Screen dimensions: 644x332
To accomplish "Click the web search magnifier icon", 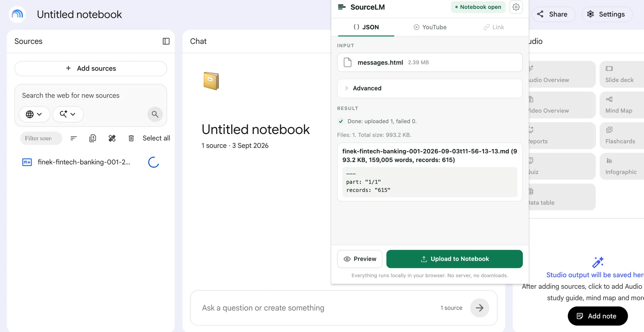I will point(155,114).
